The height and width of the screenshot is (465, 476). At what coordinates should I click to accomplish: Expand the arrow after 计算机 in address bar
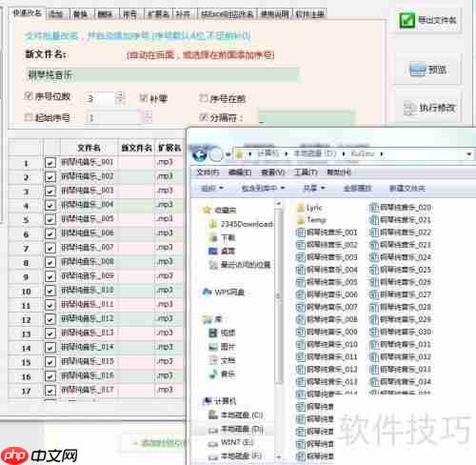(287, 154)
